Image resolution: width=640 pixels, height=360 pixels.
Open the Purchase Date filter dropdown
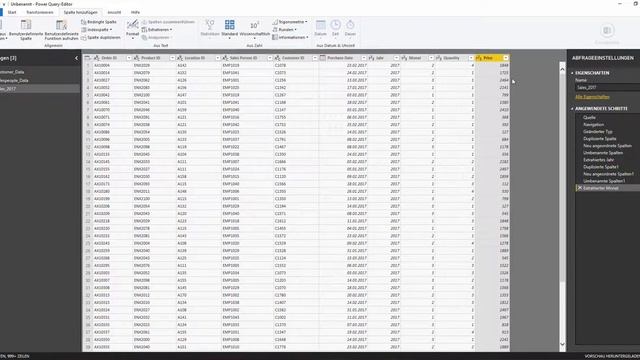(x=363, y=58)
